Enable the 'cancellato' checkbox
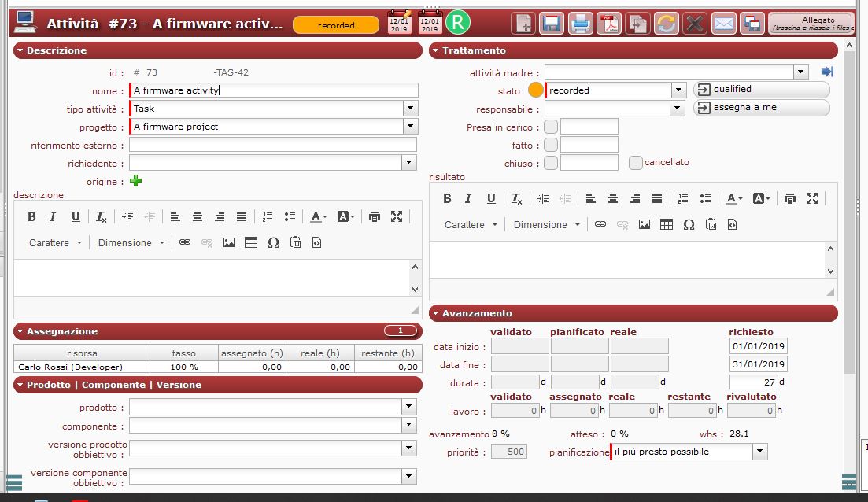 coord(636,163)
